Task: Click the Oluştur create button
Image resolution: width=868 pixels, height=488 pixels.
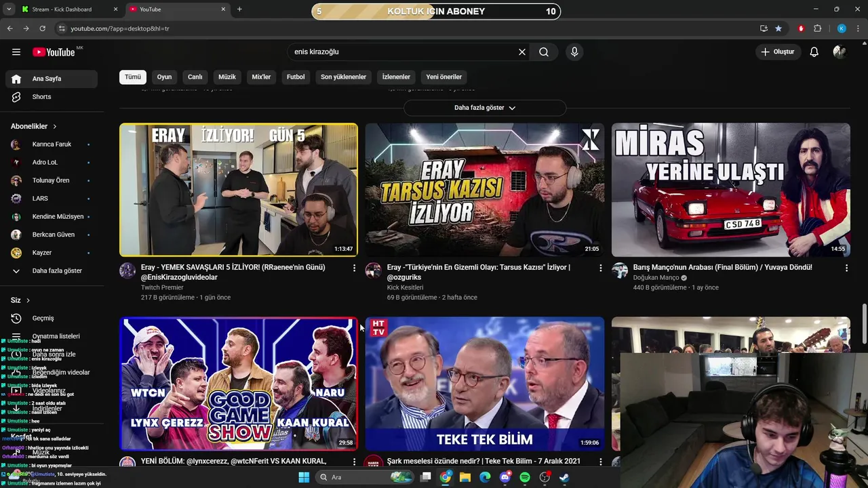Action: point(778,52)
